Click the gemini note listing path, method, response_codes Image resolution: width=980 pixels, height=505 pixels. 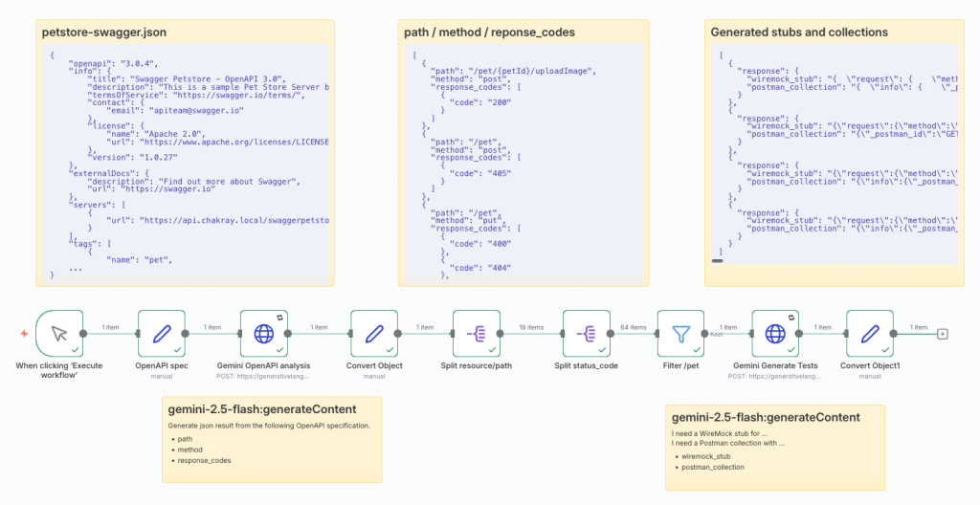click(274, 438)
